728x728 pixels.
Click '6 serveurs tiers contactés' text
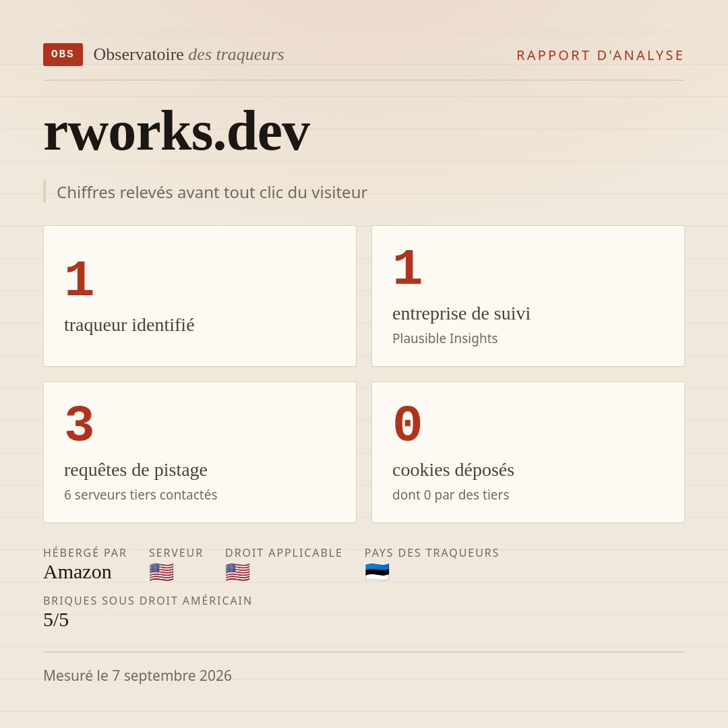pyautogui.click(x=141, y=495)
